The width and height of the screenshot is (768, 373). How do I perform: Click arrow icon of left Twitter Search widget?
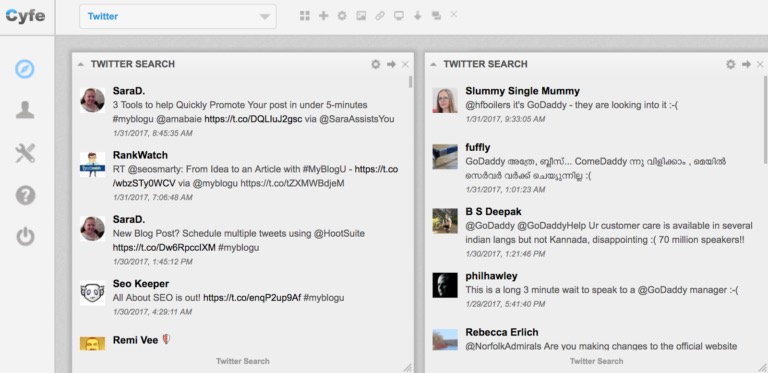pos(391,64)
